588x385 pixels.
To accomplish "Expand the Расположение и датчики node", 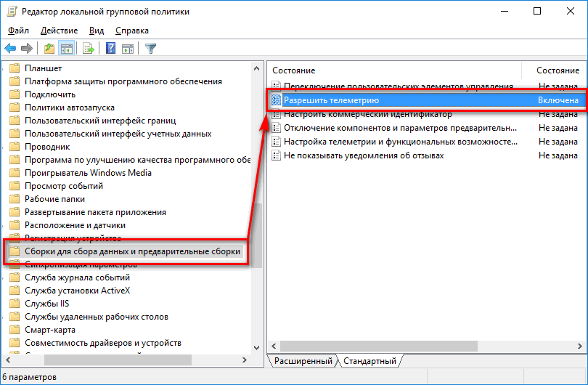I will [4, 225].
